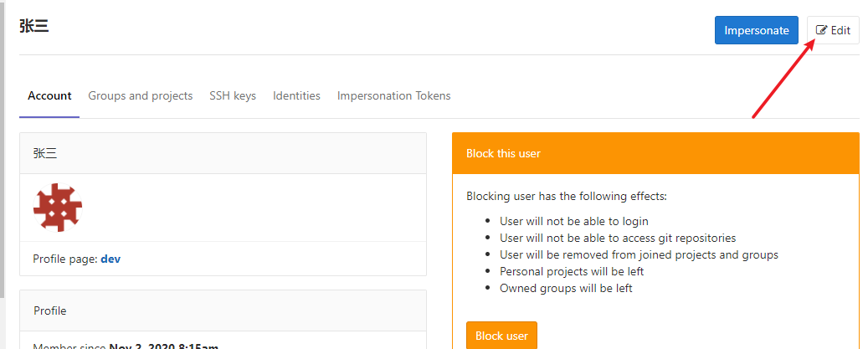The width and height of the screenshot is (868, 349).
Task: Click the 'Member since' profile line
Action: click(x=126, y=346)
